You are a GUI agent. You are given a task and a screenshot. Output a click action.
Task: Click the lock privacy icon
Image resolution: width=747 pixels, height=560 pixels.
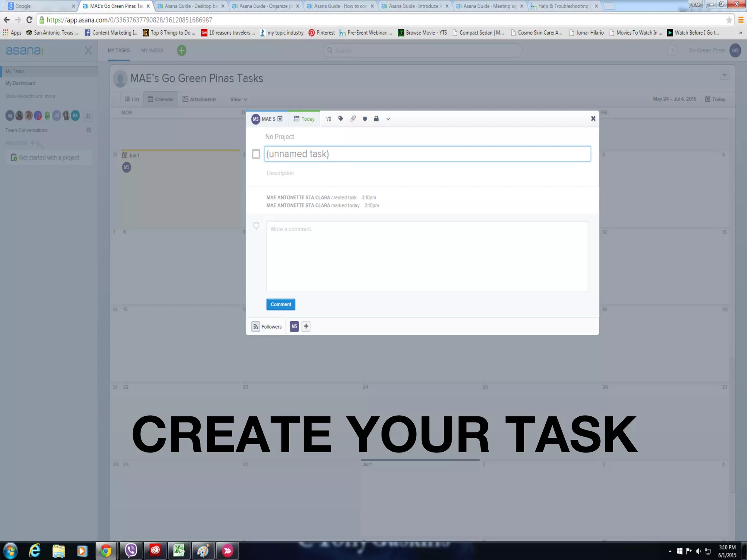pyautogui.click(x=376, y=118)
